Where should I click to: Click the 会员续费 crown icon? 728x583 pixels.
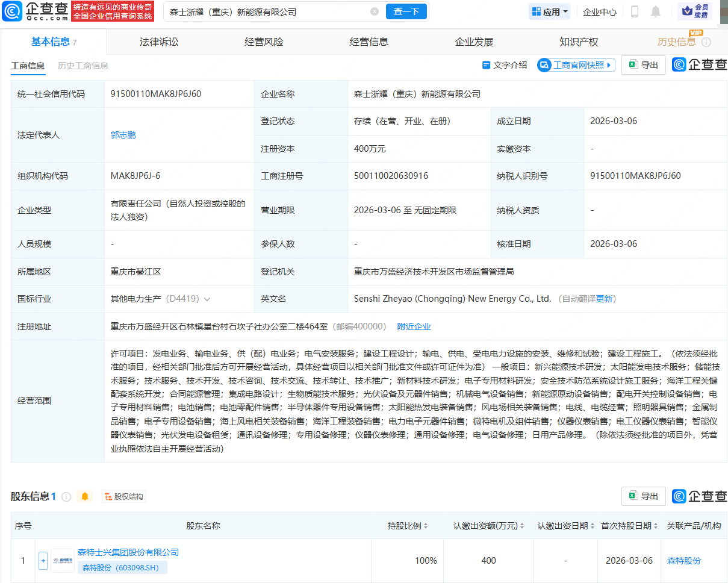click(686, 11)
